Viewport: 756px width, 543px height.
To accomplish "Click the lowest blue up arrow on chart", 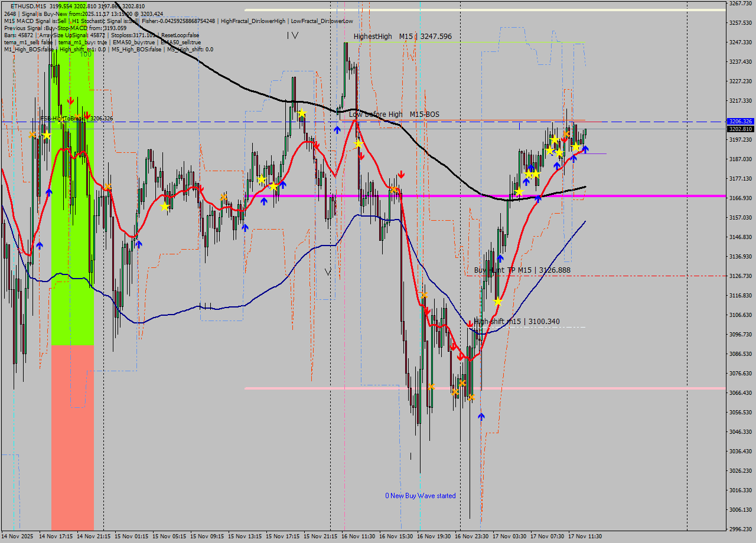I will 481,417.
